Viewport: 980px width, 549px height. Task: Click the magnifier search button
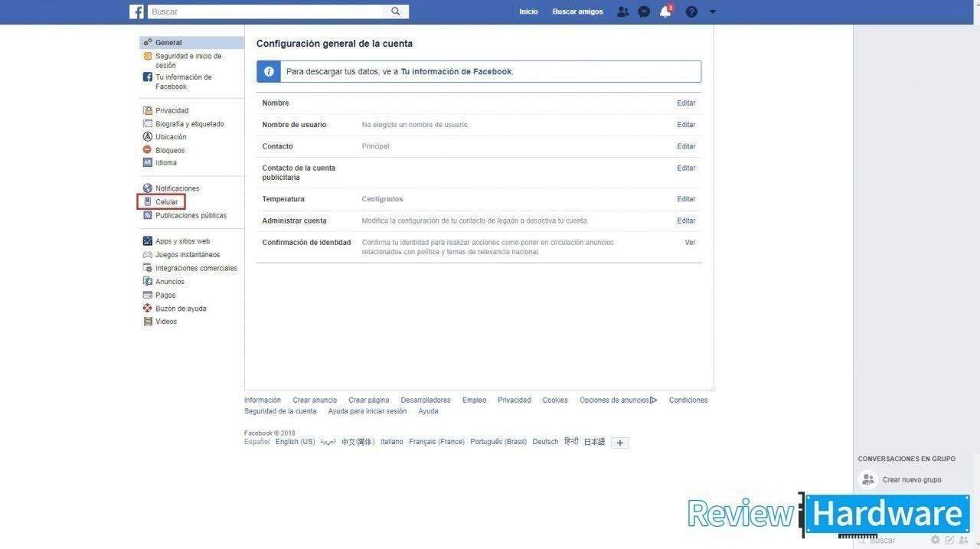tap(396, 11)
